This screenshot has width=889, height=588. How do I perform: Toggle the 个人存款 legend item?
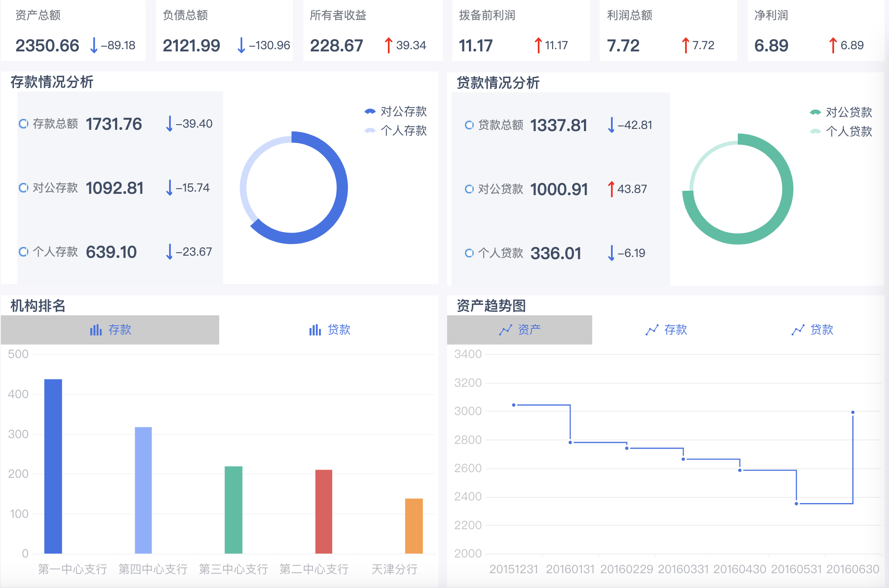point(396,131)
